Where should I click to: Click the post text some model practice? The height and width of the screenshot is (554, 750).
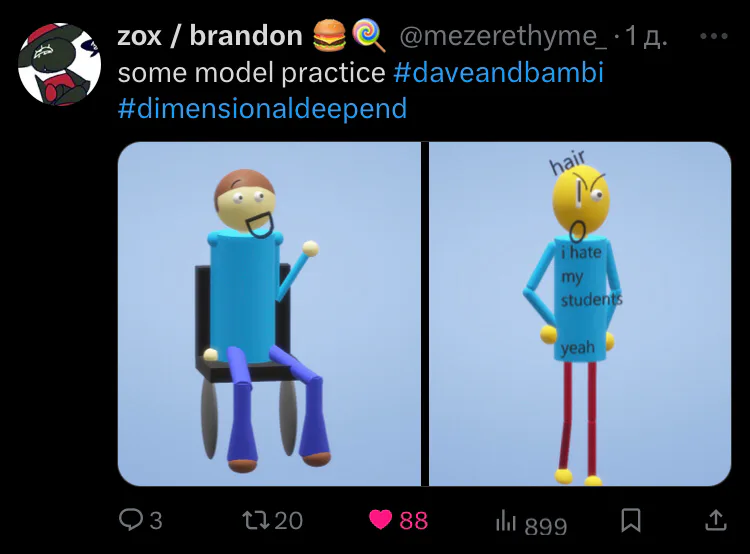coord(252,73)
